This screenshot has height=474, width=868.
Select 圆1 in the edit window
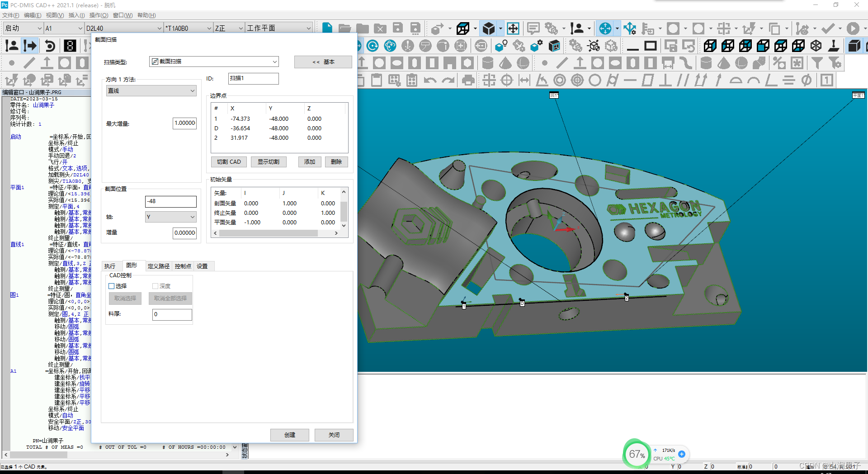point(14,295)
